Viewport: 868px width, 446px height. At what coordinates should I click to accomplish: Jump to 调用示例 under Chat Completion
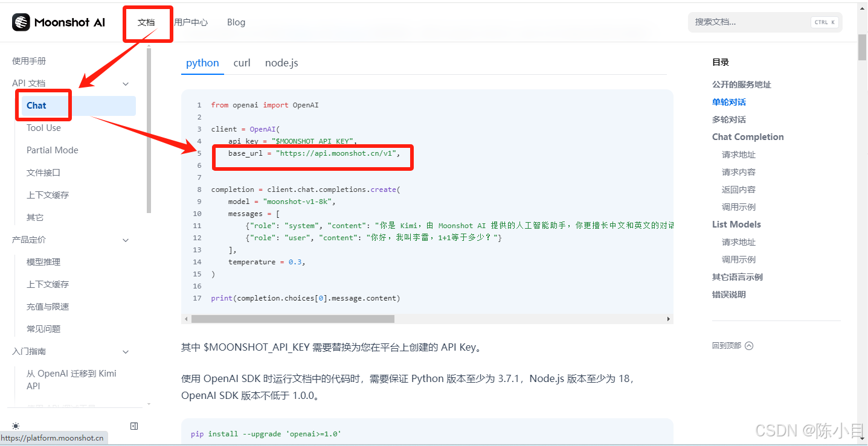(739, 207)
